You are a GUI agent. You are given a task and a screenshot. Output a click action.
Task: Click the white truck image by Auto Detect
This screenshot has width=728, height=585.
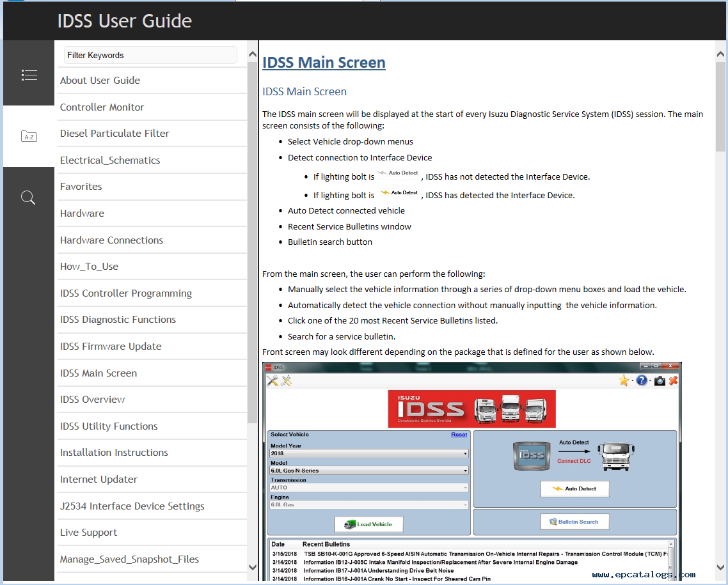point(615,456)
